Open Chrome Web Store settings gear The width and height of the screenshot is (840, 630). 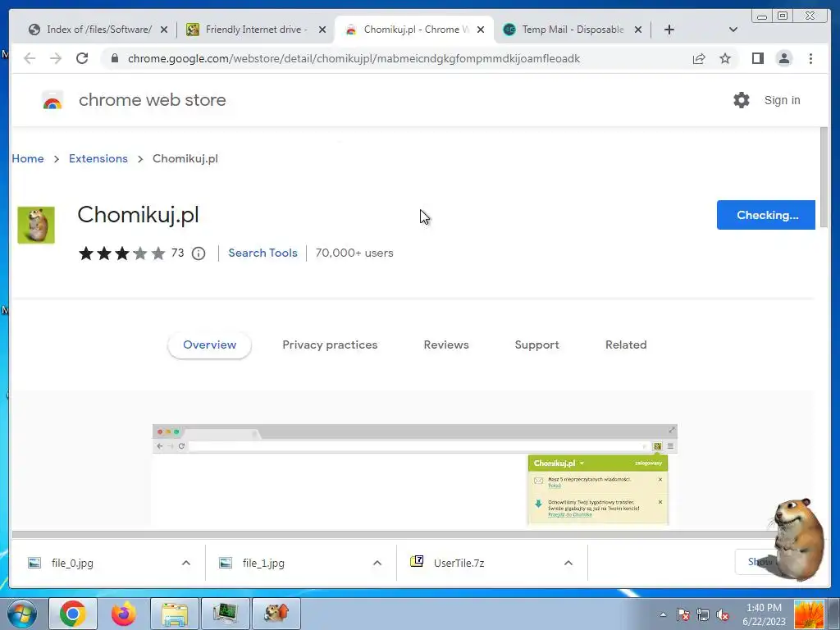742,100
